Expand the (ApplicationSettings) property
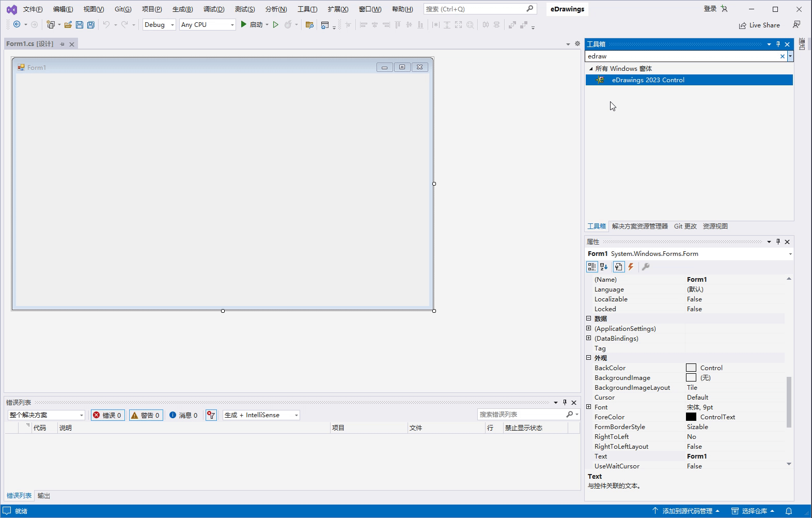The height and width of the screenshot is (518, 812). (x=588, y=328)
